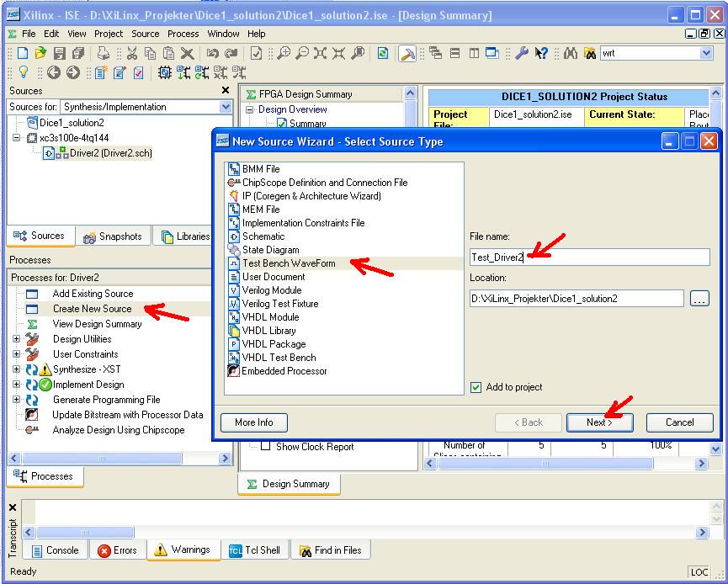
Task: Click the Redo arrow icon
Action: tap(231, 53)
